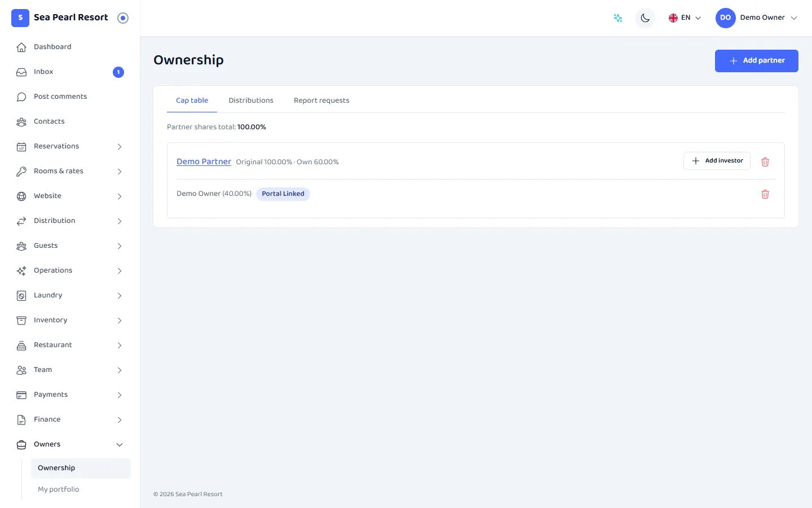Screen dimensions: 812x508
Task: Expand the Reservations submenu chevron
Action: (x=120, y=147)
